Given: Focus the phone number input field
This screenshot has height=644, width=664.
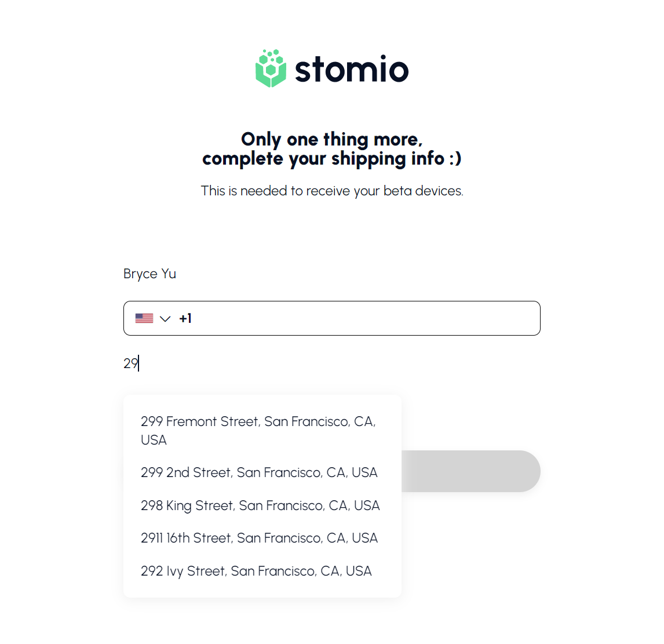Looking at the screenshot, I should tap(365, 318).
